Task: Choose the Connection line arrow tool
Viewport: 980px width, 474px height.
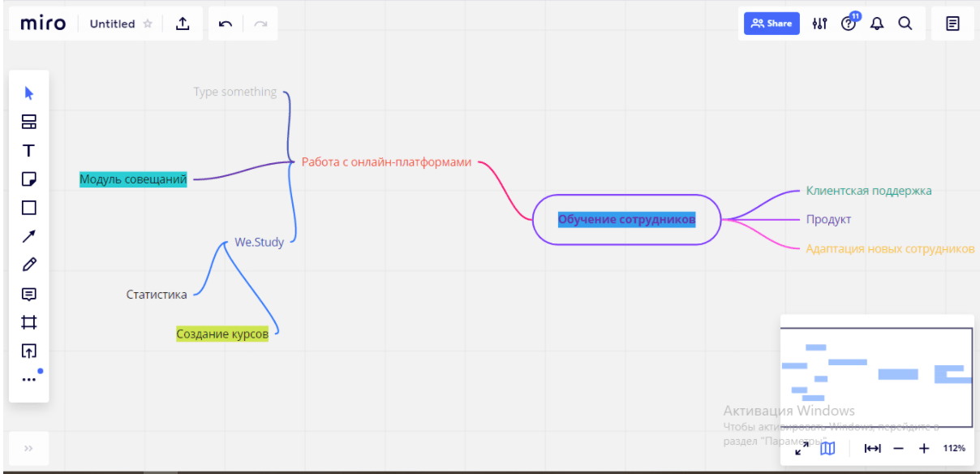Action: 29,236
